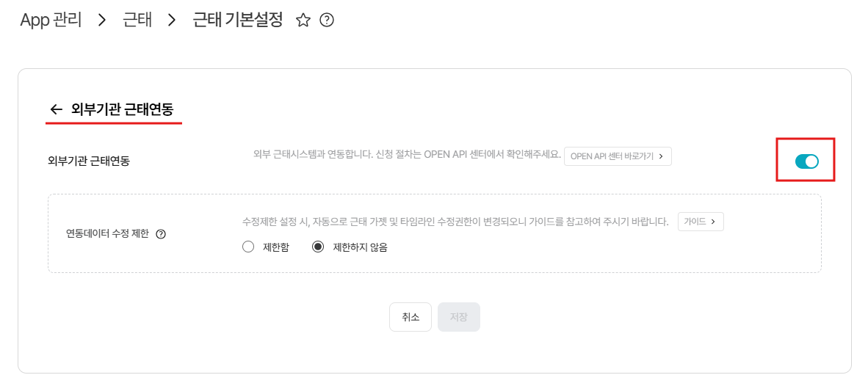
Task: Click the 외부기관 근태연동 underlined section heading
Action: [123, 109]
